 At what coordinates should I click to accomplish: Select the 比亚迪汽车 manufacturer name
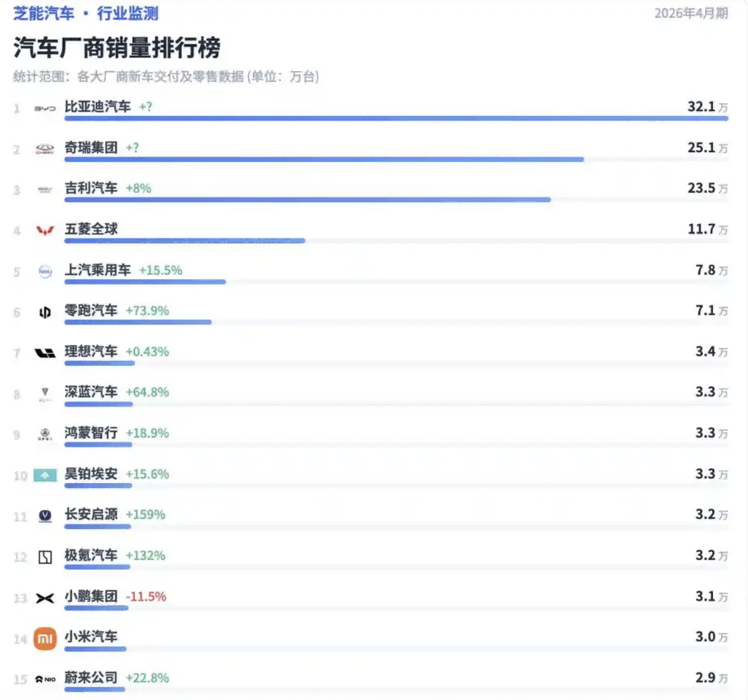pos(98,107)
